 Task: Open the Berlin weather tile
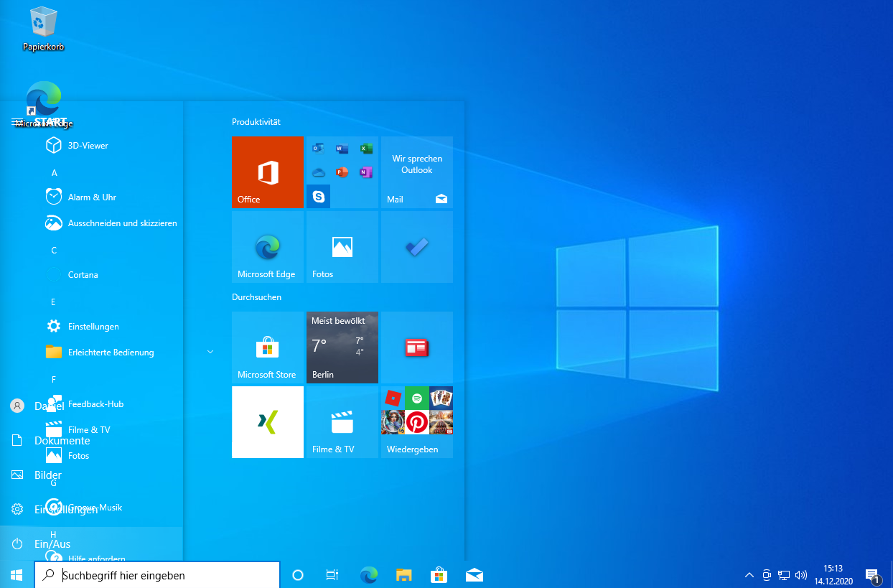click(342, 347)
